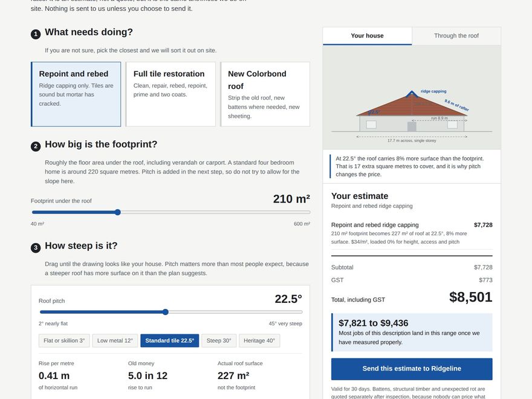Choose the Full tile restoration card
The width and height of the screenshot is (532, 399).
coord(170,94)
